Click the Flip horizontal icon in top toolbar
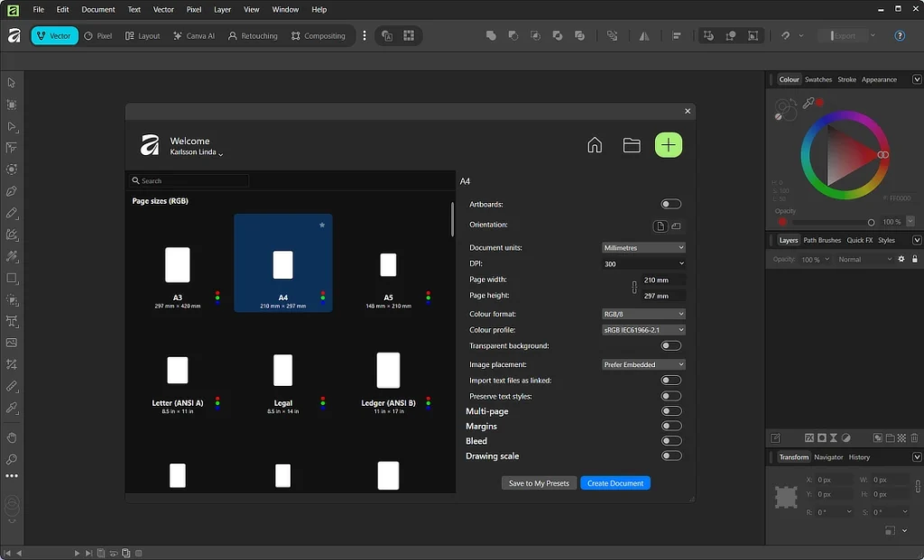Screen dimensions: 924x560 (644, 36)
